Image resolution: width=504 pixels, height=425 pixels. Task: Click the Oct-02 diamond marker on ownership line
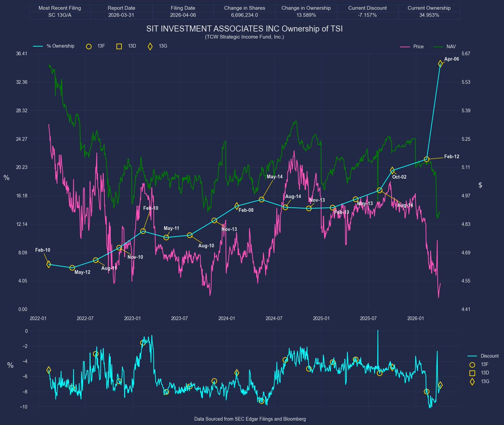393,170
